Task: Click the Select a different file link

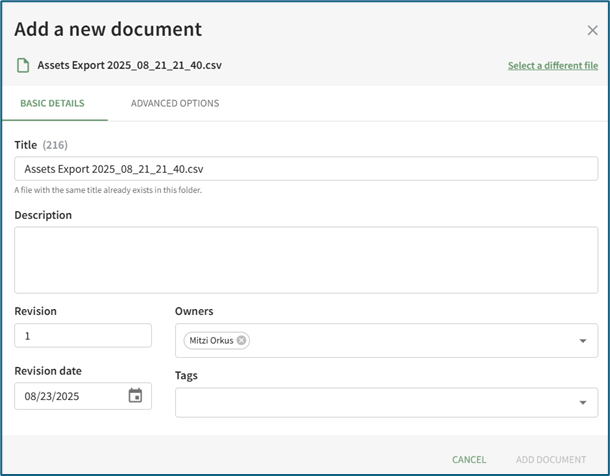Action: point(552,66)
